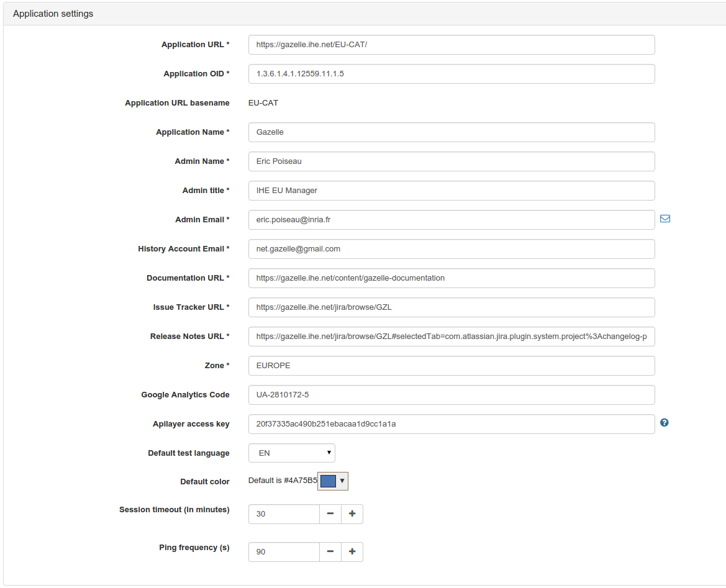Focus the Admin Email input field
Viewport: 726px width, 588px height.
(451, 220)
